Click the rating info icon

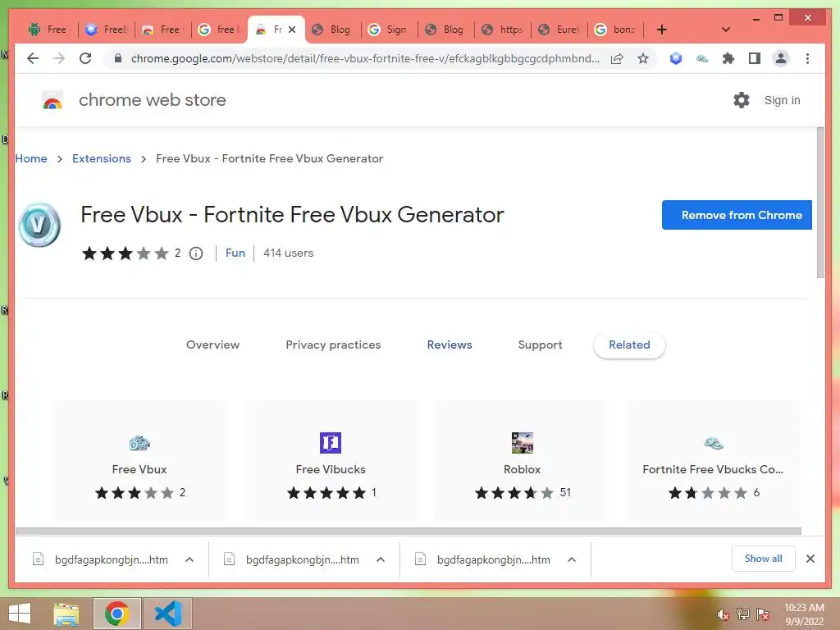click(196, 253)
